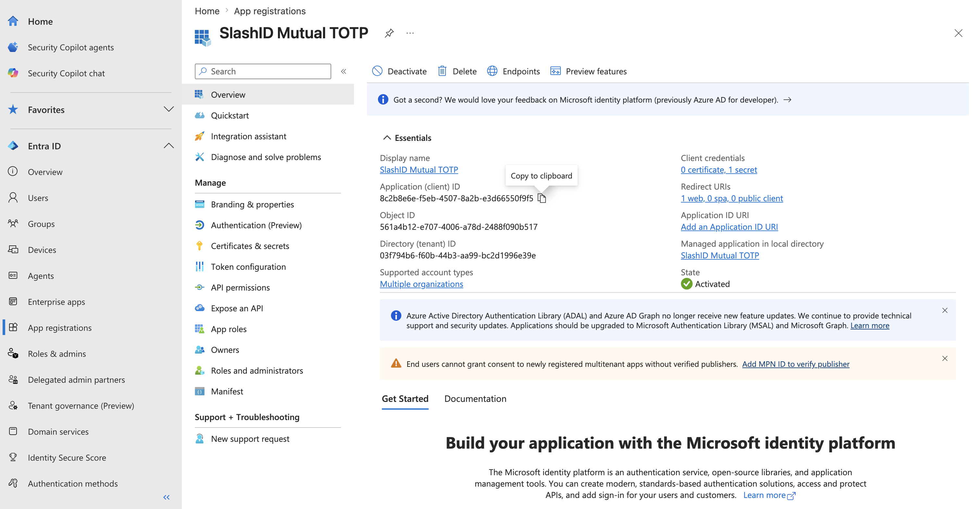
Task: Open Roles & admins in the sidebar
Action: 57,354
